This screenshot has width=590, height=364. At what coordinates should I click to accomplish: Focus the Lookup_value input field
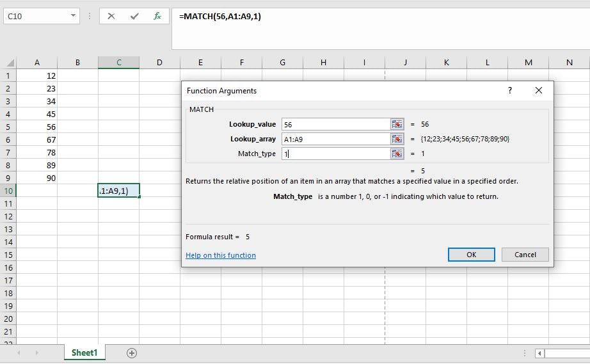click(x=336, y=125)
